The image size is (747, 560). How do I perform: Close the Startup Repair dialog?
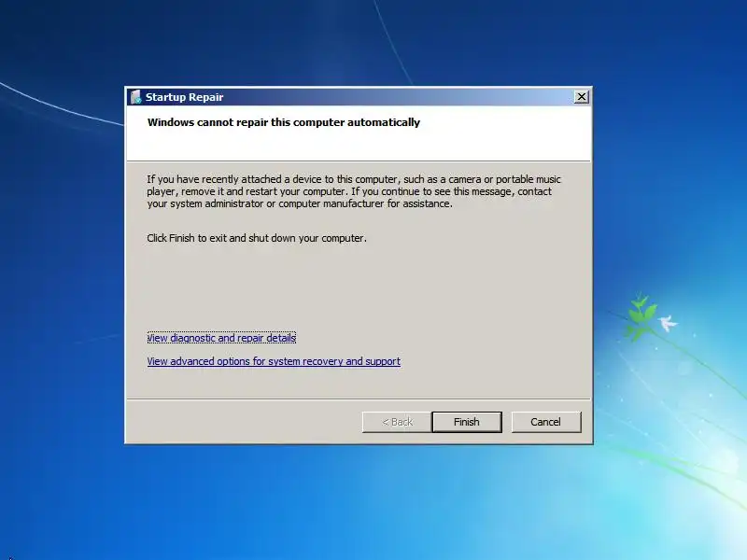click(581, 97)
